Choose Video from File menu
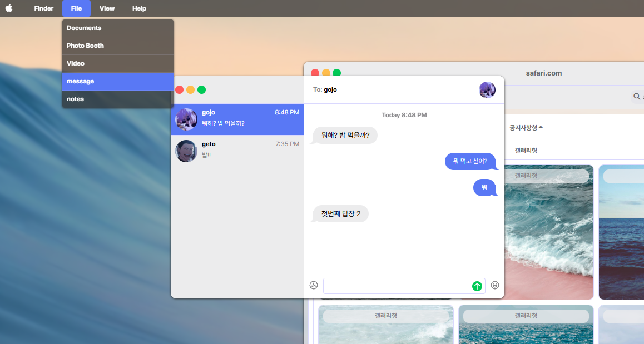 tap(118, 63)
